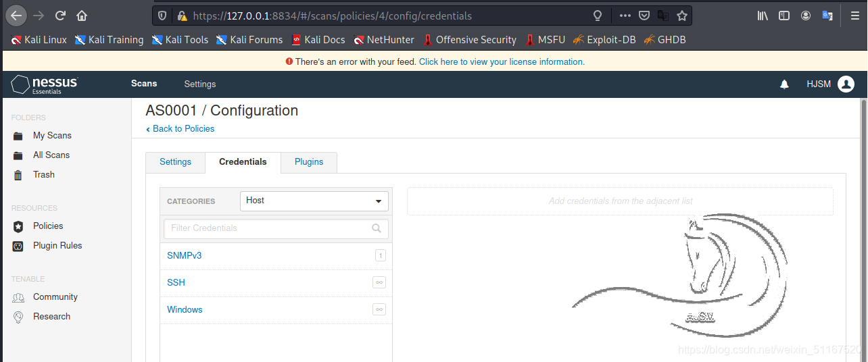
Task: Open Settings in the top navigation bar
Action: point(200,84)
